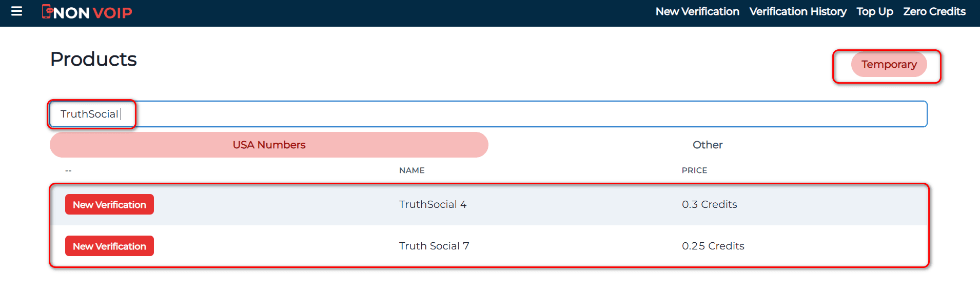980x290 pixels.
Task: Open the hamburger menu icon
Action: click(16, 11)
